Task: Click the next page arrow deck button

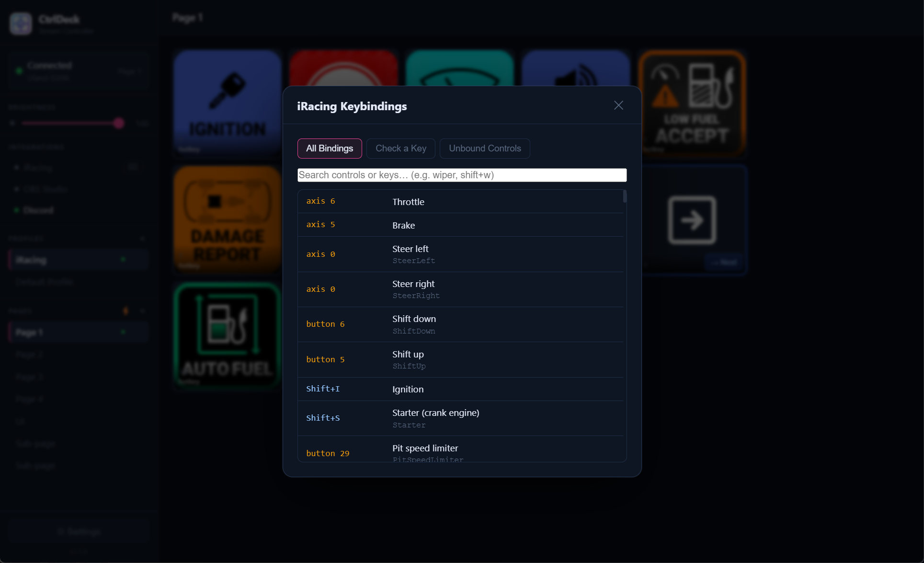Action: (692, 220)
